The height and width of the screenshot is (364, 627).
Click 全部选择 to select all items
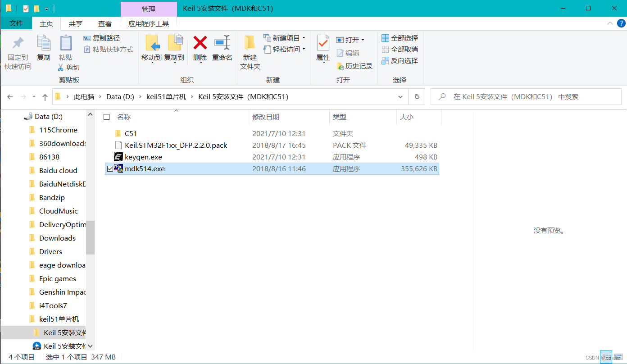point(400,38)
